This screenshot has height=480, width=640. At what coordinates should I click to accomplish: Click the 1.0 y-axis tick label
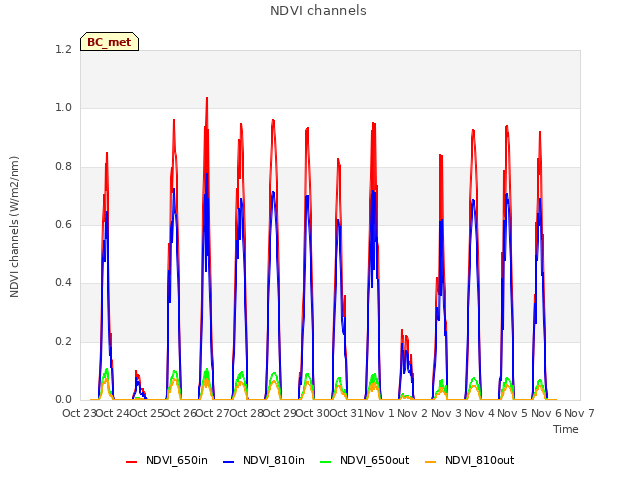pos(63,108)
